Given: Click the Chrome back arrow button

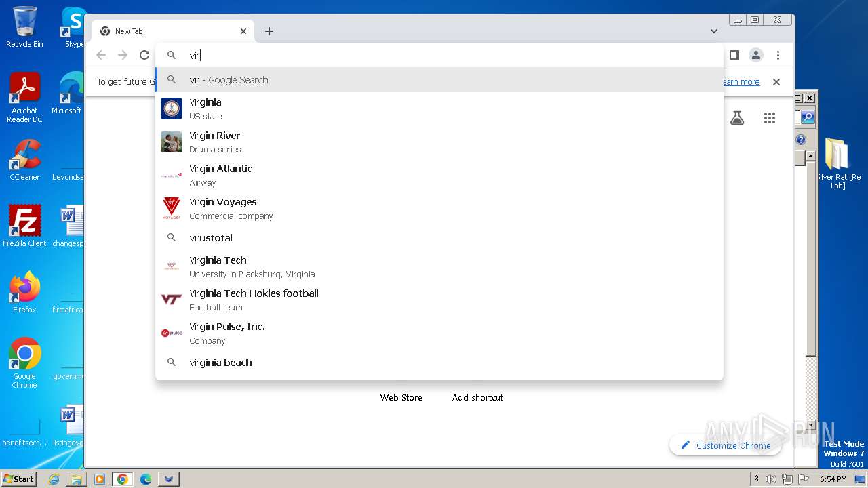Looking at the screenshot, I should pyautogui.click(x=101, y=55).
